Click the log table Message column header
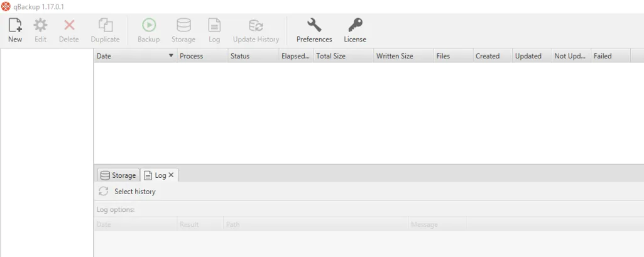 [x=437, y=224]
